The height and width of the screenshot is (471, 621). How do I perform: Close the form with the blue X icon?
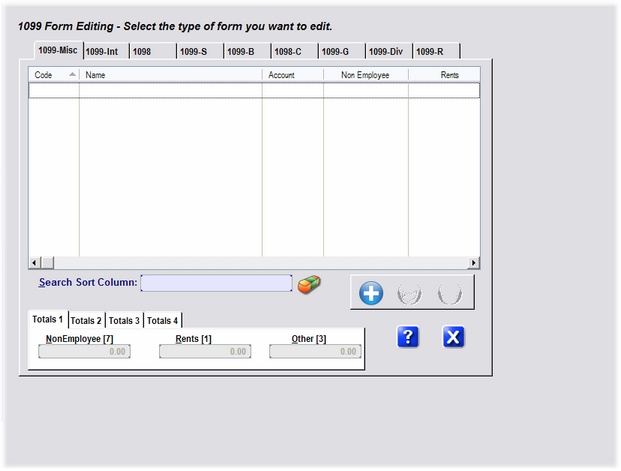pyautogui.click(x=453, y=337)
